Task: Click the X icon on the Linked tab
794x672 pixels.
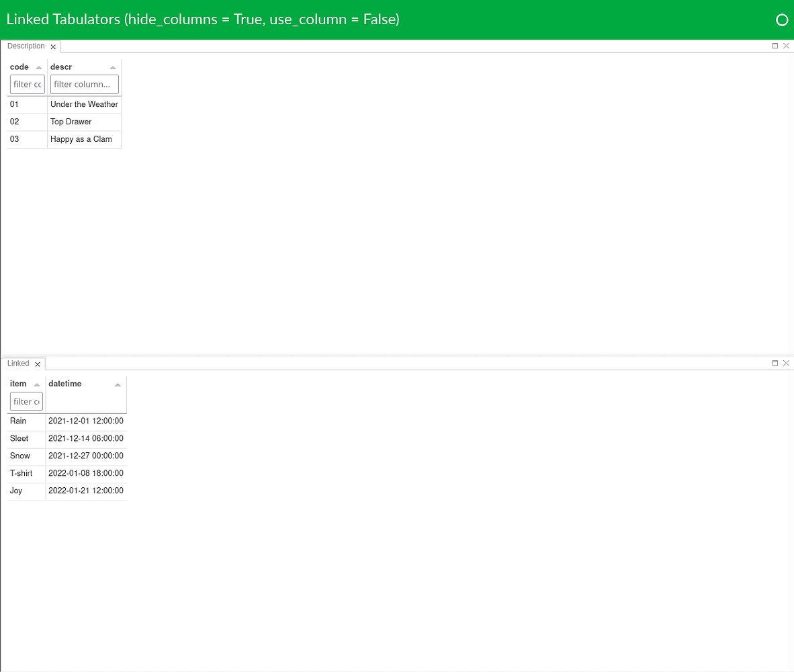Action: tap(38, 364)
